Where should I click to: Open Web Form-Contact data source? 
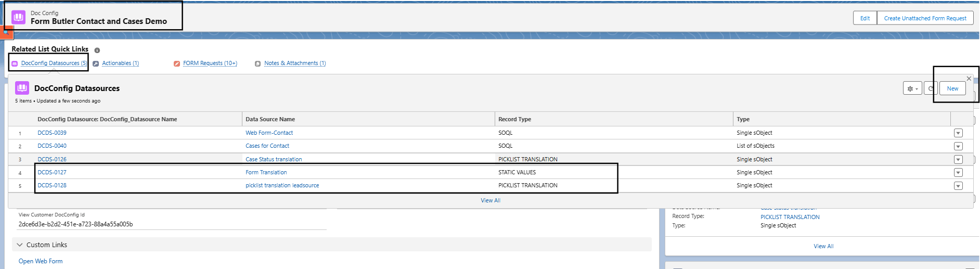(269, 133)
